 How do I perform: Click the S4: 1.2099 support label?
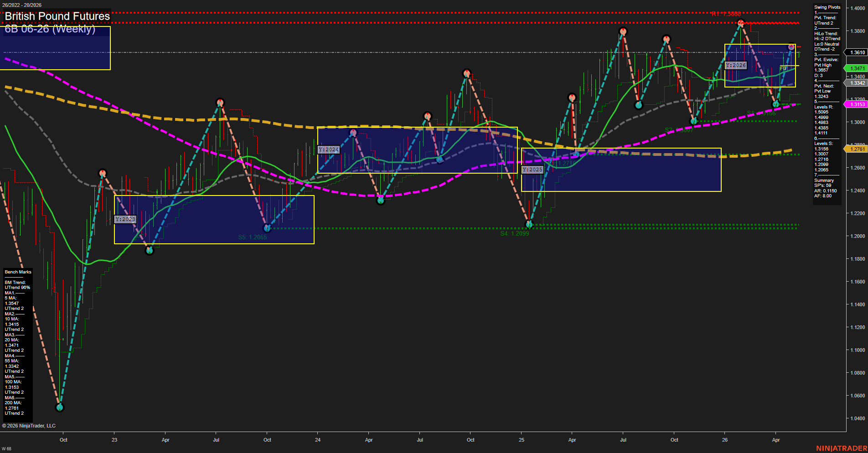click(x=515, y=233)
